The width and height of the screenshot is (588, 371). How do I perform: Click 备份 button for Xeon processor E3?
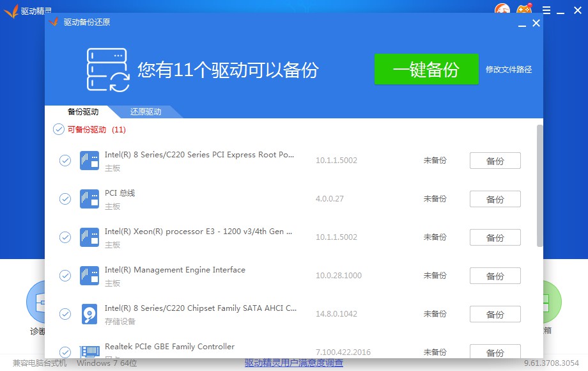(x=495, y=237)
